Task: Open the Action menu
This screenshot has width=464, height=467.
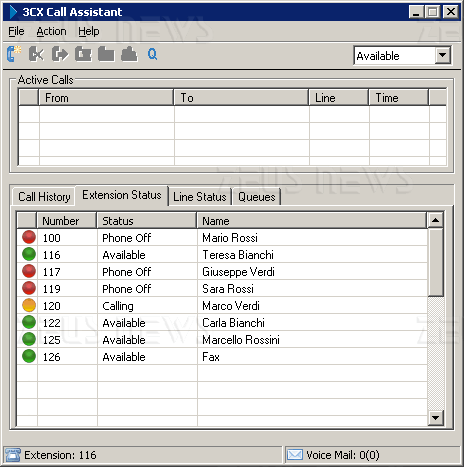Action: 51,31
